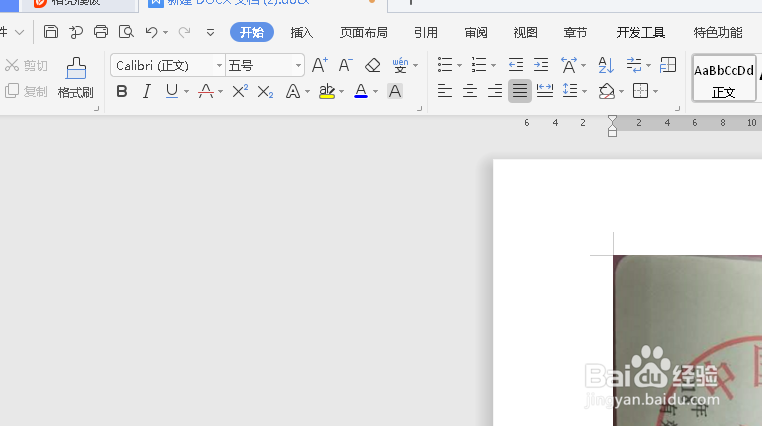The width and height of the screenshot is (762, 426).
Task: Align text right
Action: coord(495,91)
